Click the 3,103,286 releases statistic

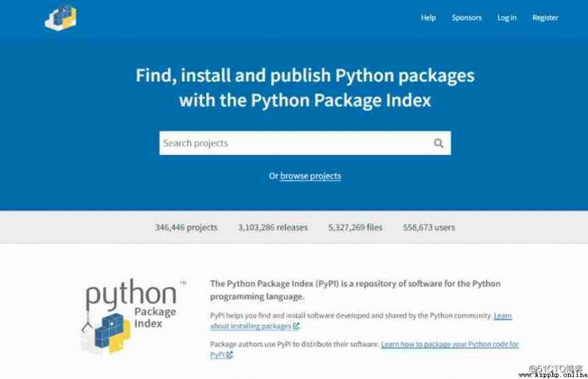pyautogui.click(x=273, y=228)
